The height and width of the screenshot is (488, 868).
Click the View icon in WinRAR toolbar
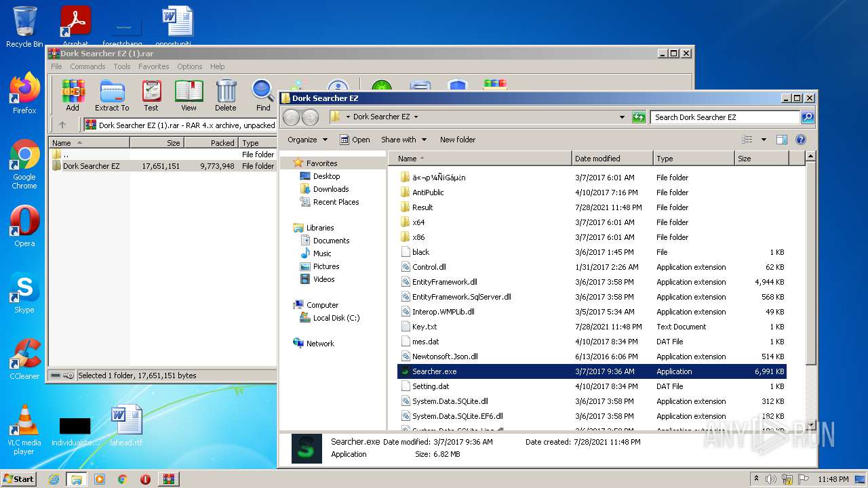(189, 96)
